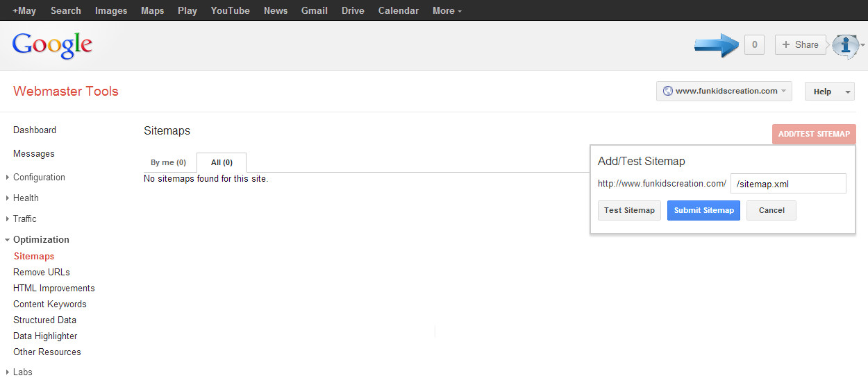This screenshot has width=868, height=387.
Task: Open YouTube in the top bar
Action: 231,10
